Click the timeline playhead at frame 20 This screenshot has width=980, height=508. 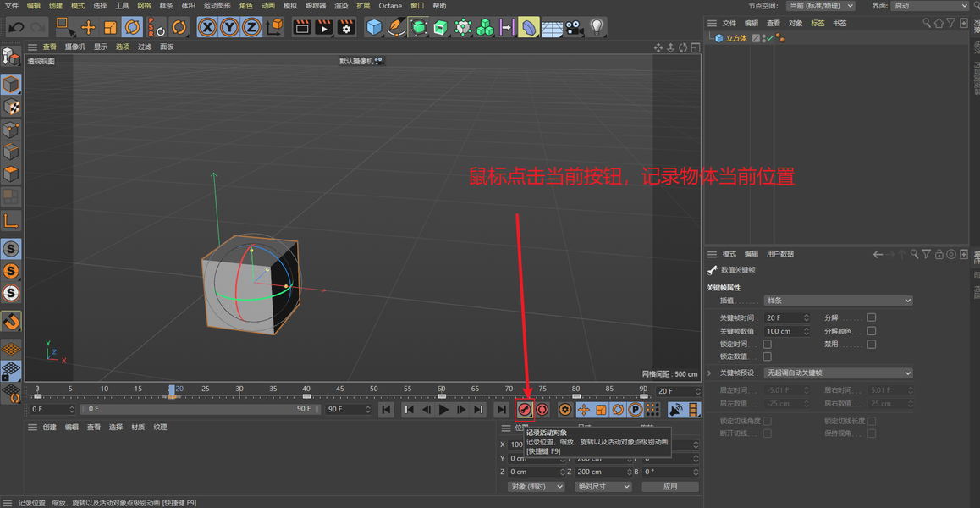(172, 391)
